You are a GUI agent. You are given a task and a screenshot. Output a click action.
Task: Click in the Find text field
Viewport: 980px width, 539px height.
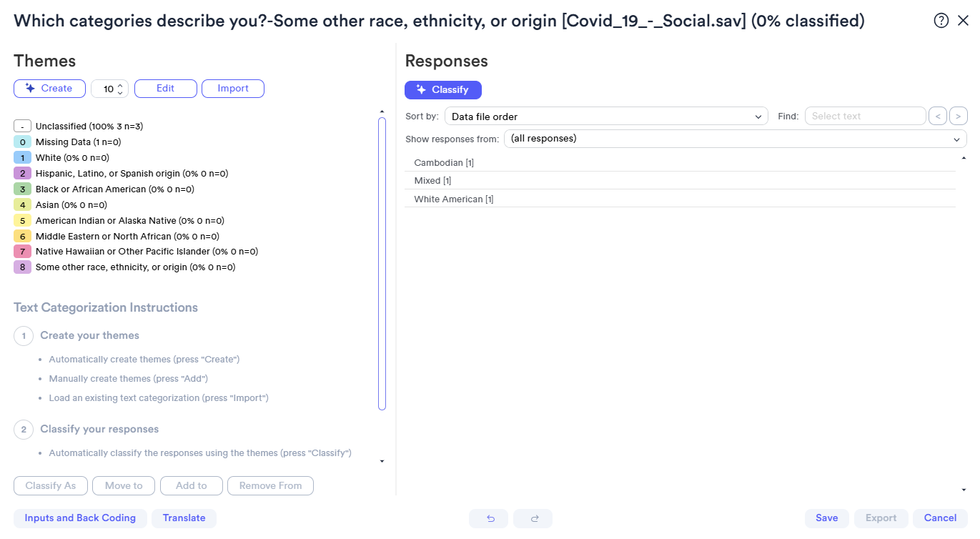coord(865,116)
